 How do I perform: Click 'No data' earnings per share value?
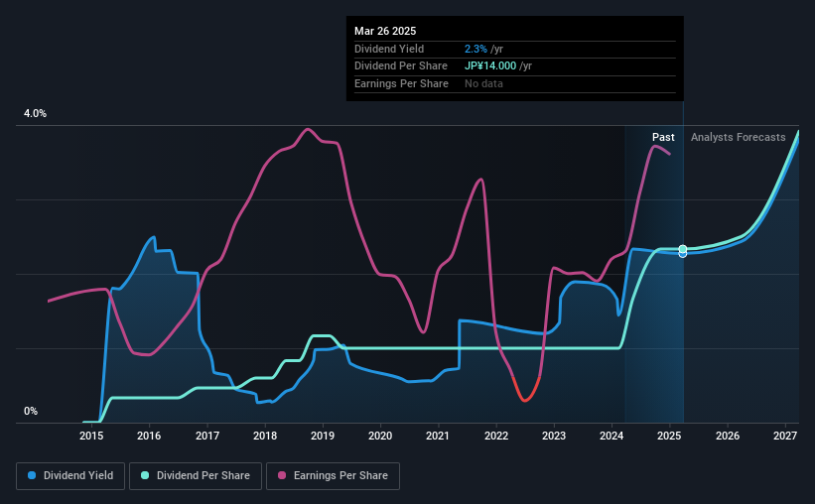coord(483,83)
